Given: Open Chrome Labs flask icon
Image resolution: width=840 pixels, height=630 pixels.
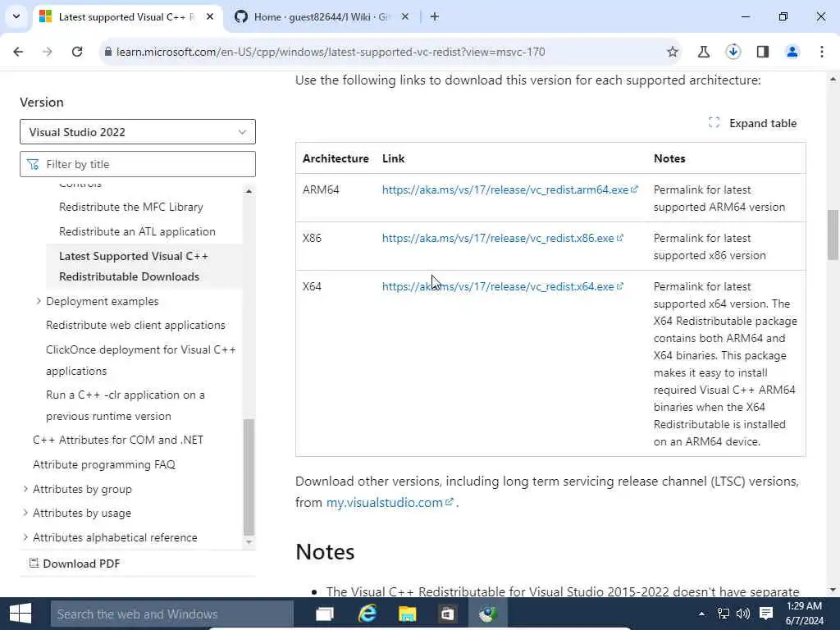Looking at the screenshot, I should pyautogui.click(x=703, y=52).
